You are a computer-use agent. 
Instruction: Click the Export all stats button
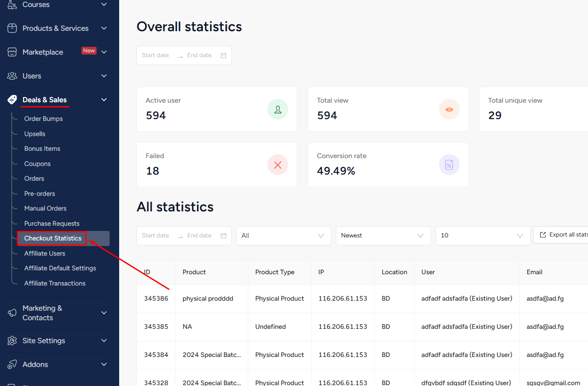[560, 235]
